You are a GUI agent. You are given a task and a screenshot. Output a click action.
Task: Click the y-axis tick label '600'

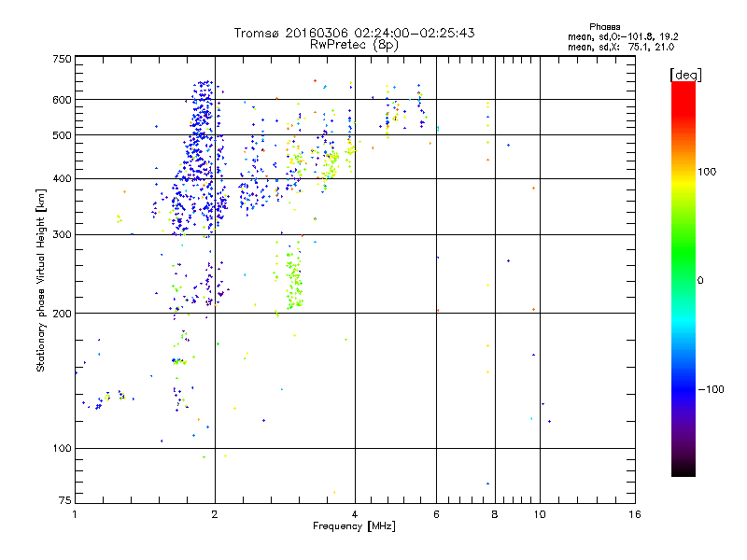tap(62, 100)
